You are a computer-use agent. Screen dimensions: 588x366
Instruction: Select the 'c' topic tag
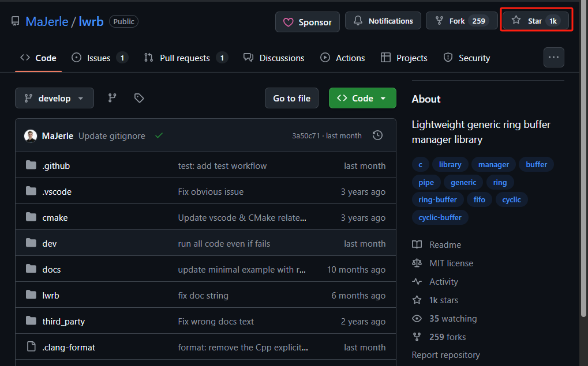click(421, 164)
